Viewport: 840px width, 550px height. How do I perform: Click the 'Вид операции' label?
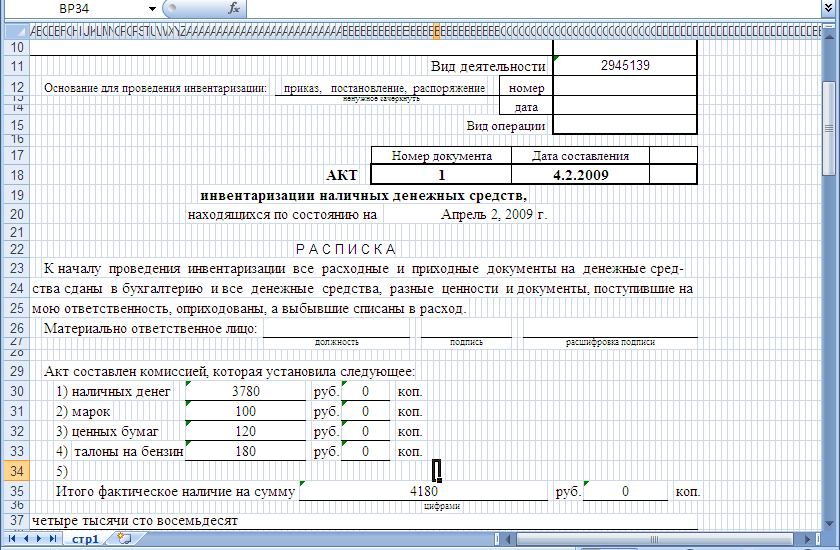pos(505,126)
